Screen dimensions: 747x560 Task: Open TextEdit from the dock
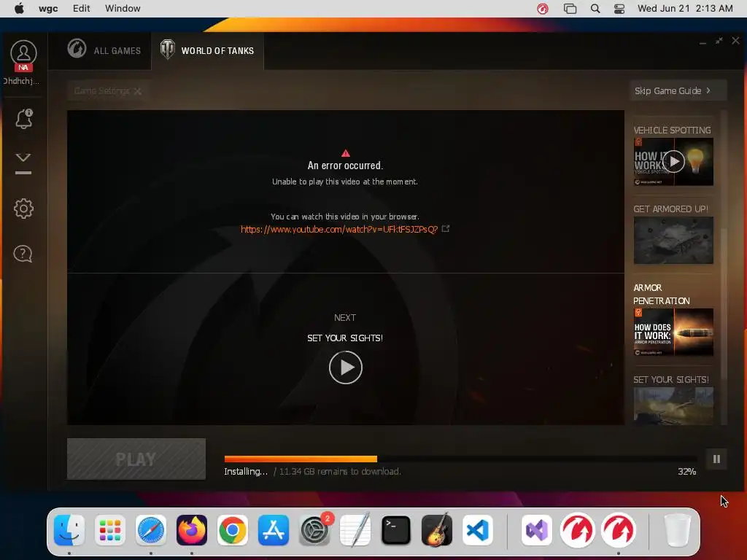(355, 530)
